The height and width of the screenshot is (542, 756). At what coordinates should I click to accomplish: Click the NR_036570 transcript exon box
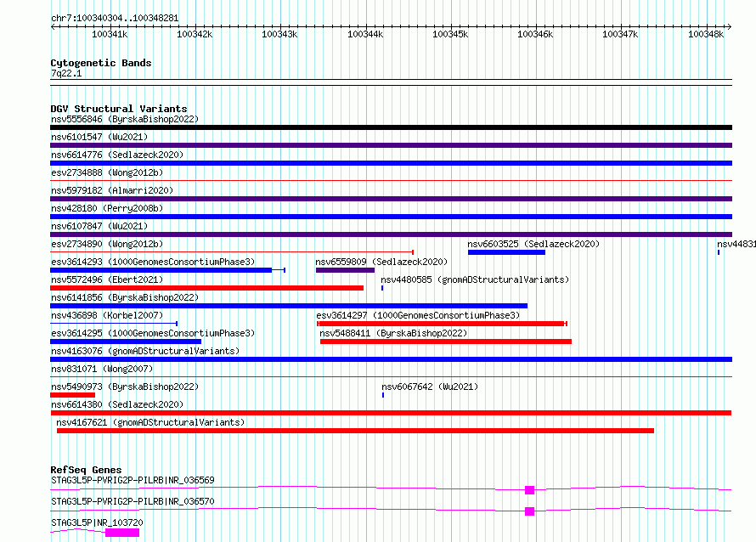pyautogui.click(x=529, y=511)
